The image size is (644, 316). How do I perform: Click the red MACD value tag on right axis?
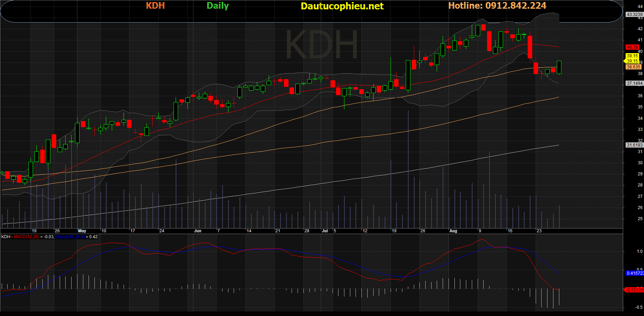pos(634,290)
